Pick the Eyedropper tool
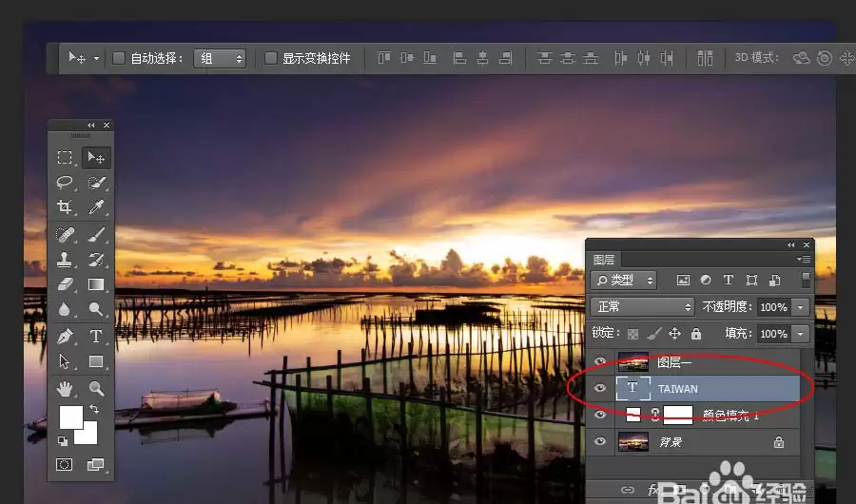The width and height of the screenshot is (856, 504). [x=96, y=206]
